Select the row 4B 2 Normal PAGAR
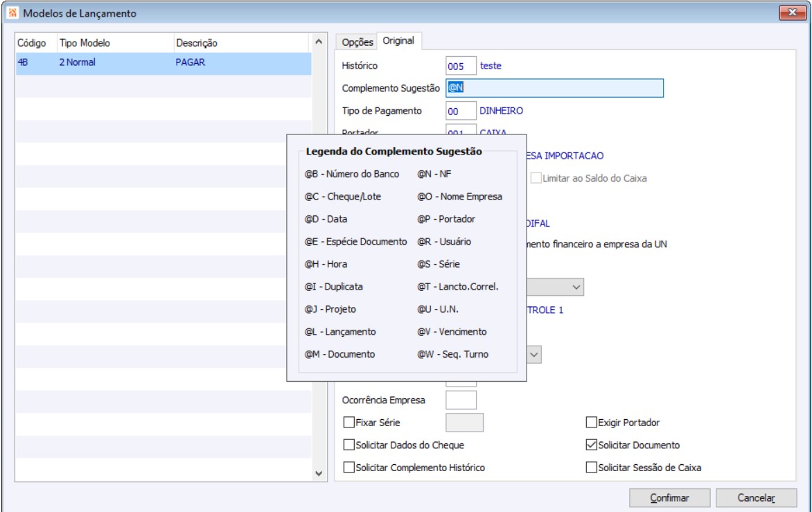Viewport: 812px width, 512px height. tap(163, 62)
